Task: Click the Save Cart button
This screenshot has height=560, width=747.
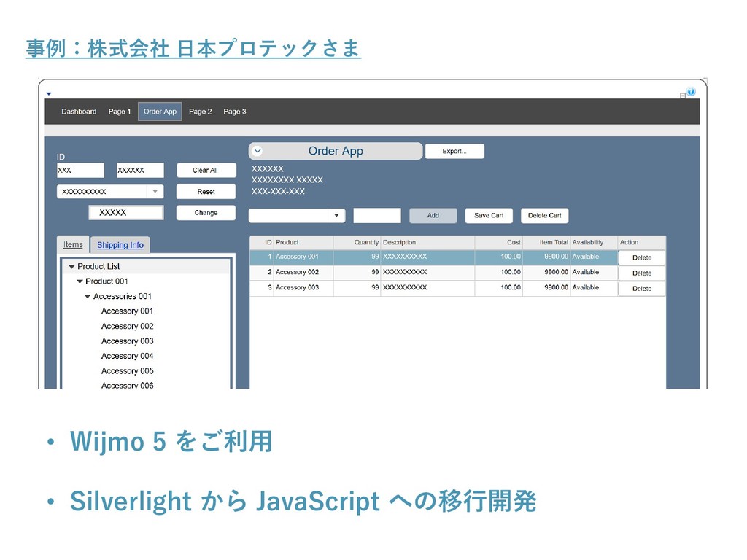Action: point(489,215)
